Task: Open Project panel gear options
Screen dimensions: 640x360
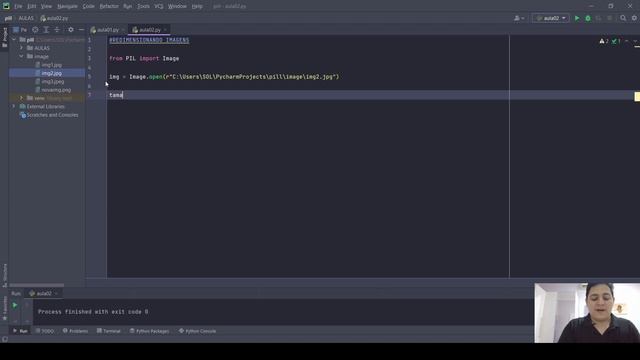Action: [71, 30]
